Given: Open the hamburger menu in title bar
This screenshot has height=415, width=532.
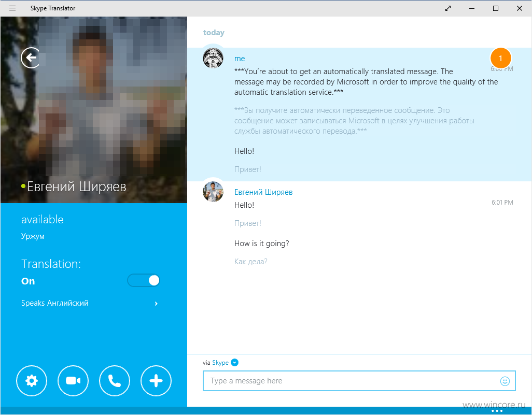Looking at the screenshot, I should (x=12, y=8).
